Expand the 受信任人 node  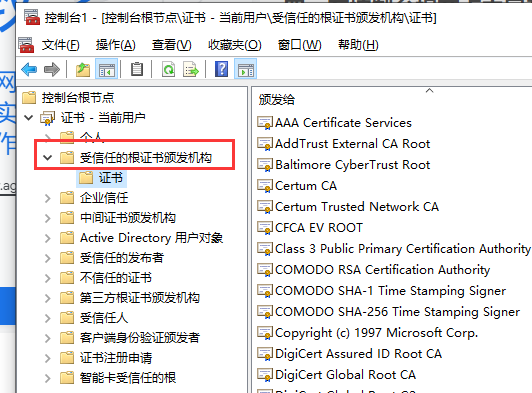[48, 318]
